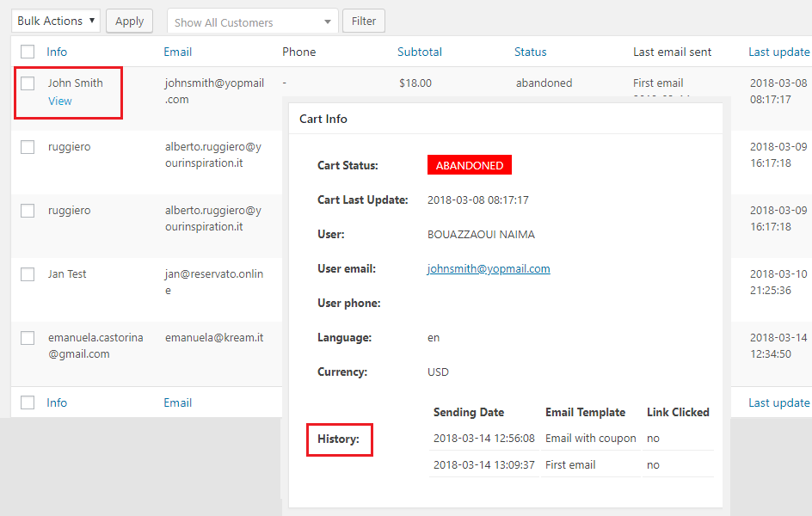Image resolution: width=812 pixels, height=516 pixels.
Task: Select the footer select-all checkbox
Action: click(28, 402)
